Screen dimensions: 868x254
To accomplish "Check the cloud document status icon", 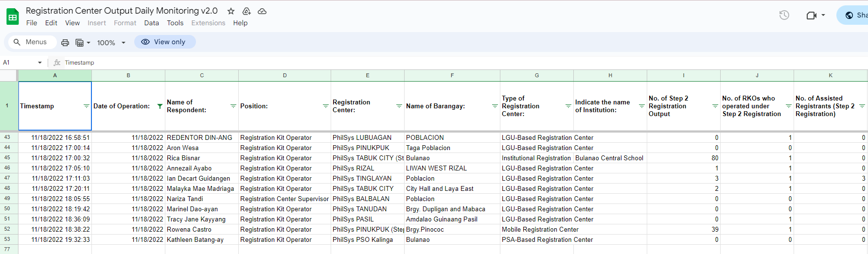I will [x=262, y=11].
